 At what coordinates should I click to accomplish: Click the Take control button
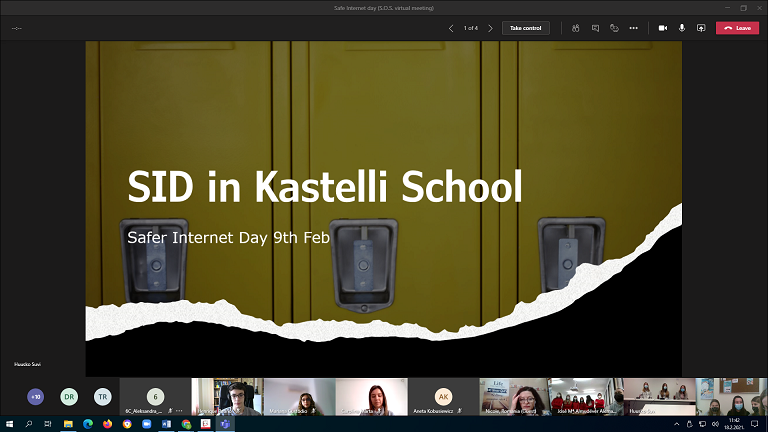coord(525,28)
